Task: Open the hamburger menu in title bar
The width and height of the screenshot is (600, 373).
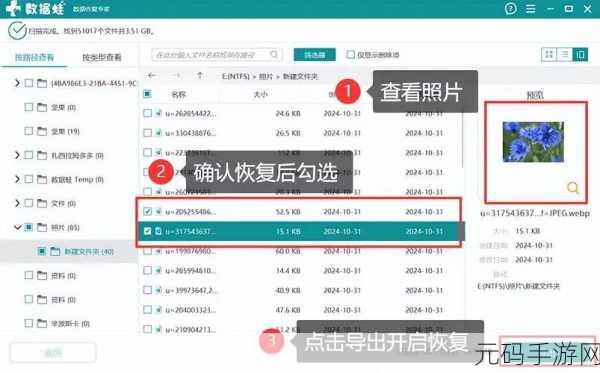Action: point(531,8)
